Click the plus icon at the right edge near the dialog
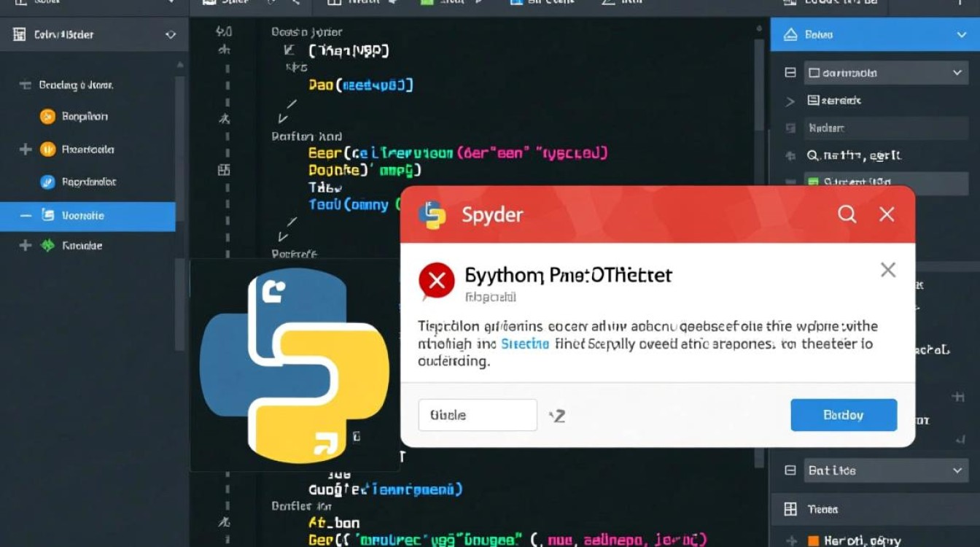 pyautogui.click(x=958, y=397)
